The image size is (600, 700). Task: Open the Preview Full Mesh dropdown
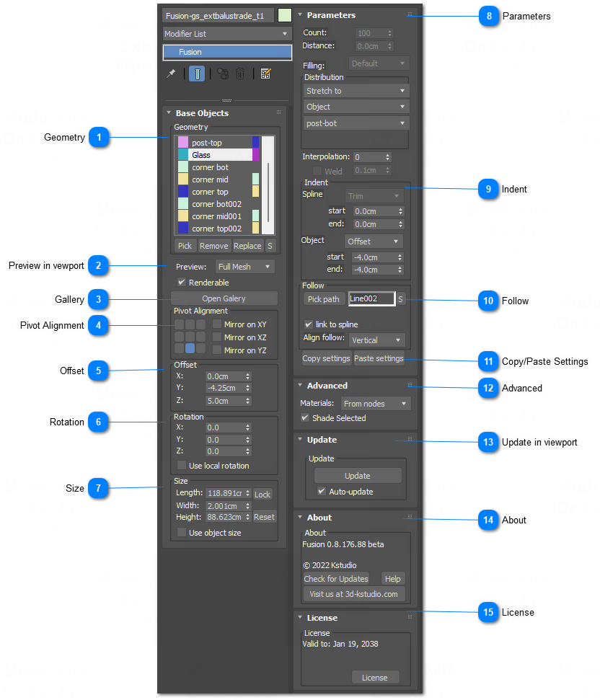[245, 266]
